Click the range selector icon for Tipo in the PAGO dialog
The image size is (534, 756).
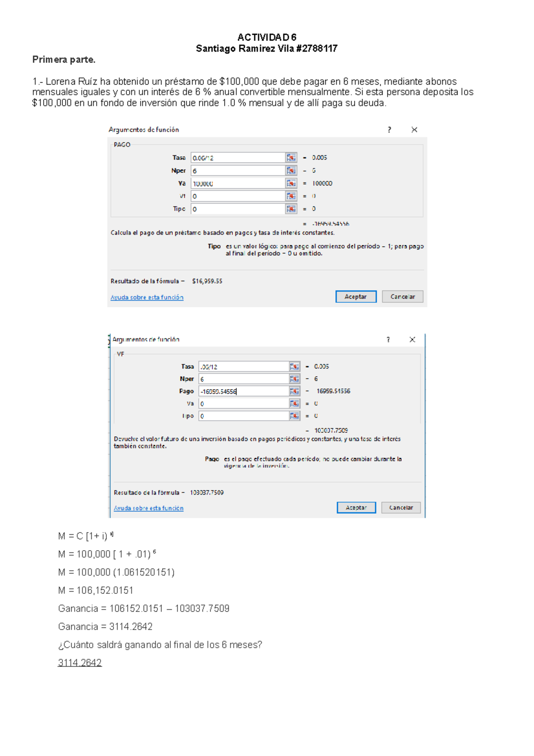pos(291,209)
